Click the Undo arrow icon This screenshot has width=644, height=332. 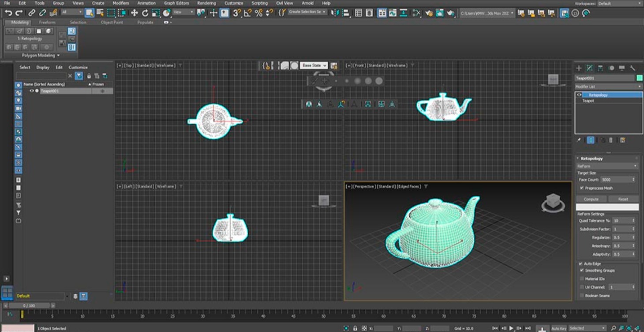(8, 13)
